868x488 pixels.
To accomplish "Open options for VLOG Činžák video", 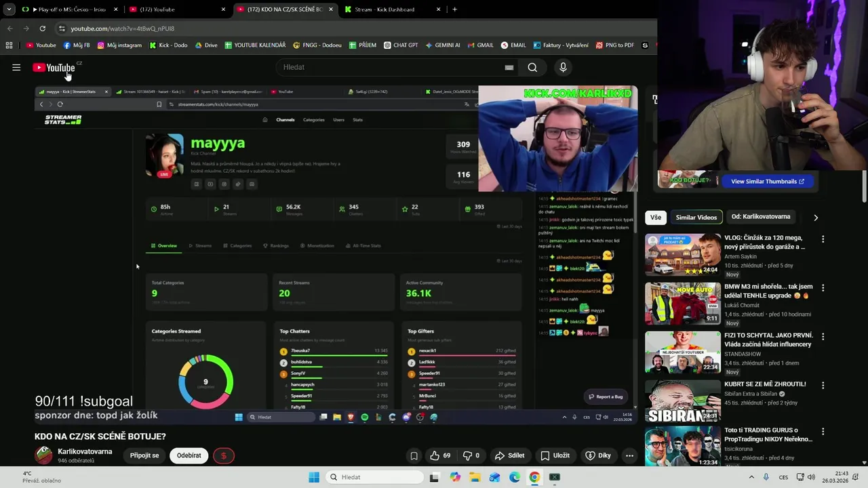I will click(823, 239).
